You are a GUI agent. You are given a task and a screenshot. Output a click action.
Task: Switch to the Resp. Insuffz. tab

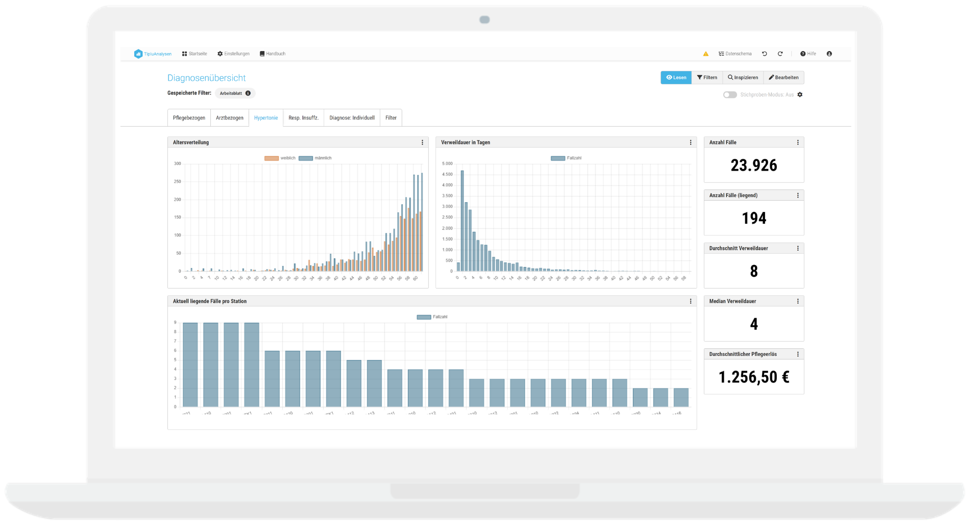tap(303, 118)
